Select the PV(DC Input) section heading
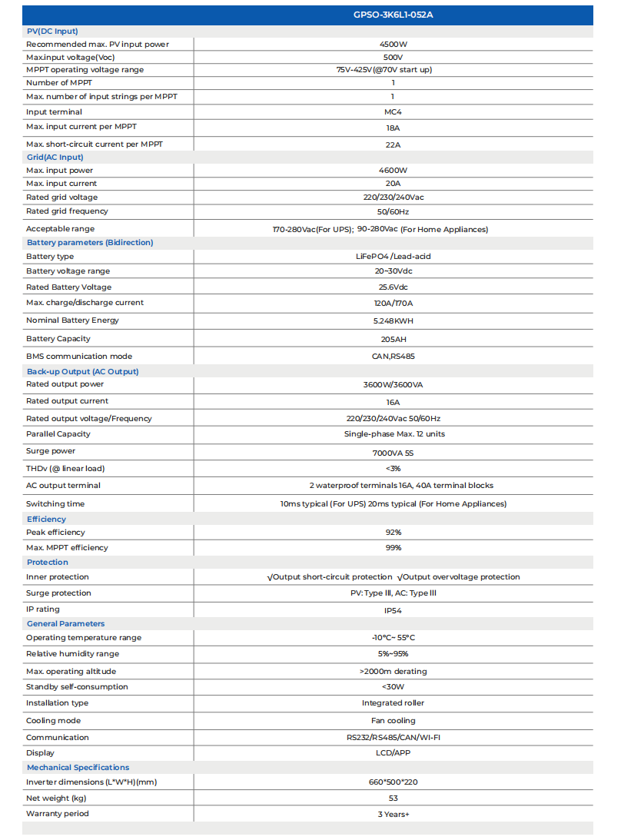The height and width of the screenshot is (840, 621). pos(52,31)
